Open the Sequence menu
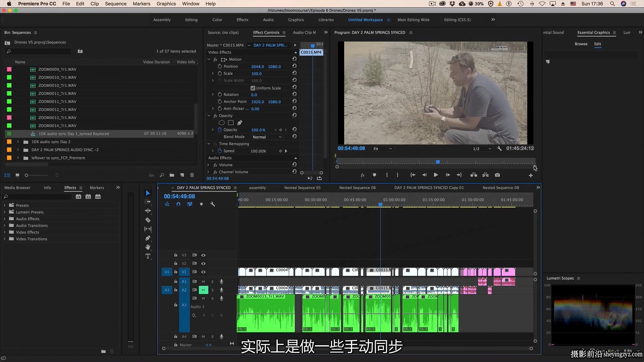The width and height of the screenshot is (644, 362). (x=116, y=4)
